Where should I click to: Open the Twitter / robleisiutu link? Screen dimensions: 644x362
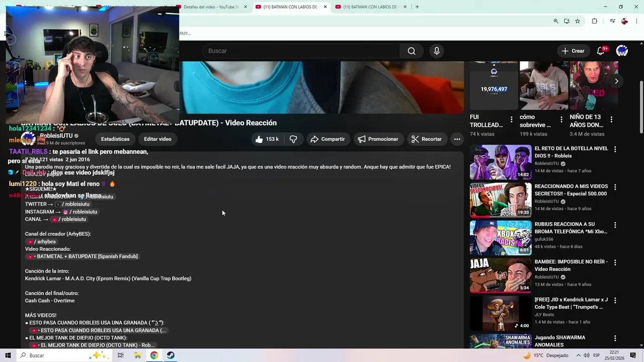72,204
